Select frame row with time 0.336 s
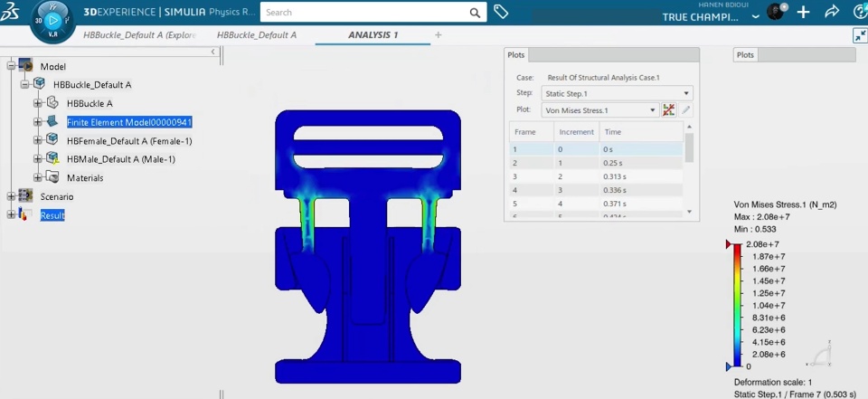Screen dimensions: 868x399 [x=596, y=190]
